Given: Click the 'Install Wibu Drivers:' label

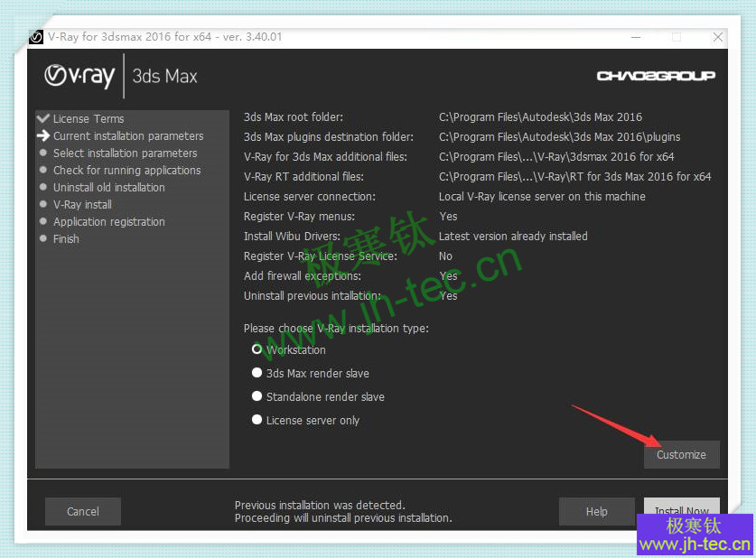Looking at the screenshot, I should click(292, 237).
